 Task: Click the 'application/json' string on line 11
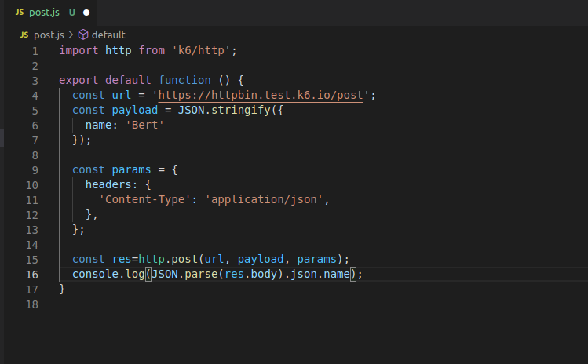coord(264,199)
